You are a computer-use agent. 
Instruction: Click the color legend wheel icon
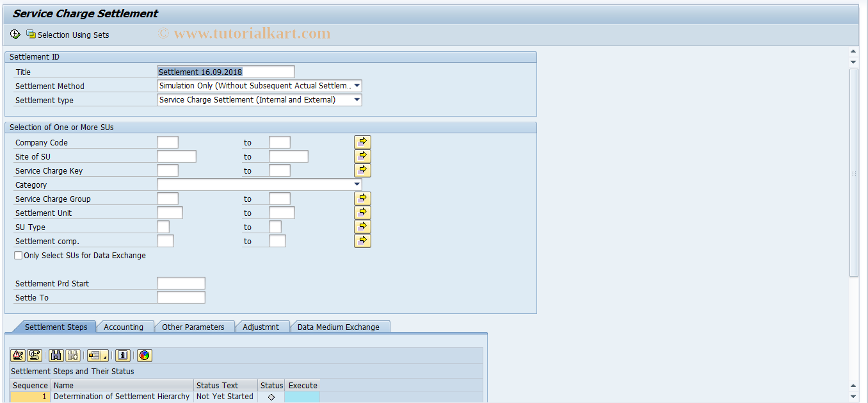(x=145, y=356)
